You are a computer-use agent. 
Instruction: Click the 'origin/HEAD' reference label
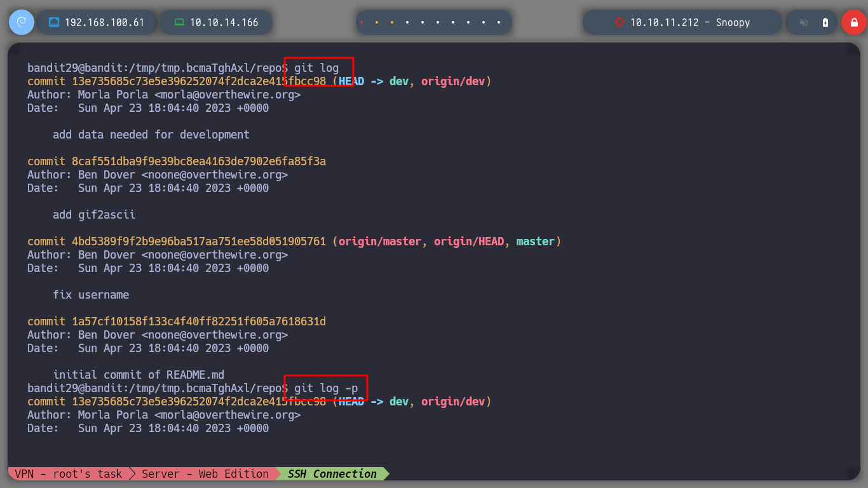469,241
